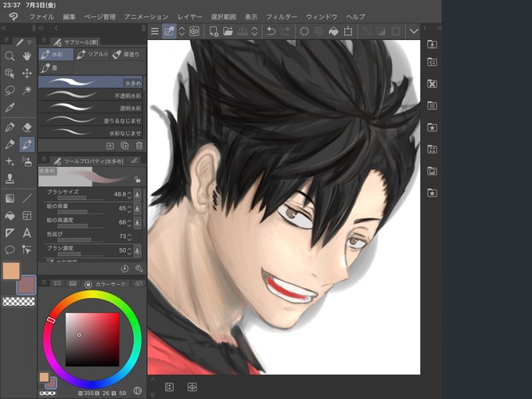This screenshot has height=399, width=532.
Task: Select the 透明水彩 brush
Action: point(90,108)
